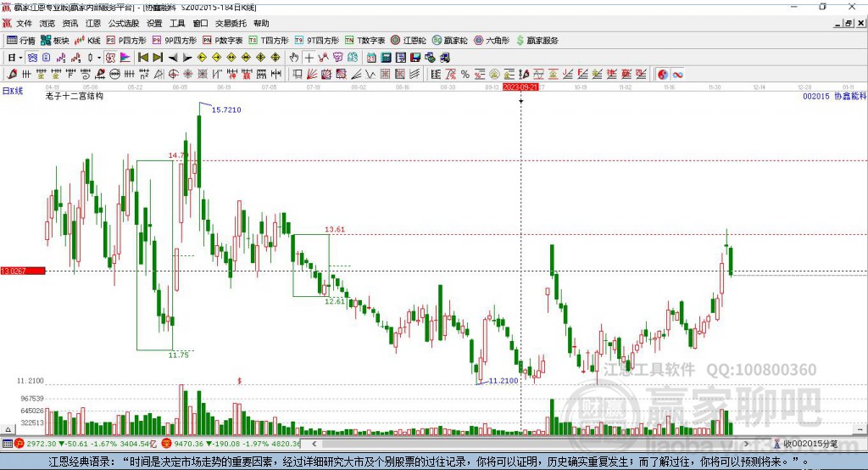This screenshot has height=470, width=868.
Task: Open the calendar date icon
Action: tap(371, 58)
